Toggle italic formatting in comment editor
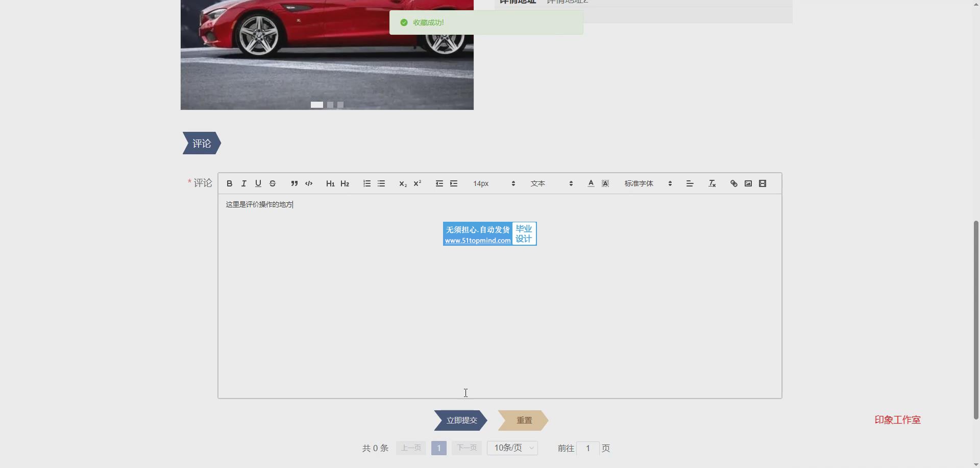Screen dimensions: 980x468 [x=243, y=183]
